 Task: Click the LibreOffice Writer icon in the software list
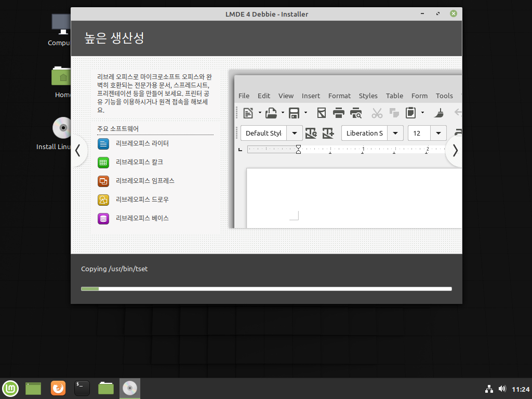[x=103, y=144]
